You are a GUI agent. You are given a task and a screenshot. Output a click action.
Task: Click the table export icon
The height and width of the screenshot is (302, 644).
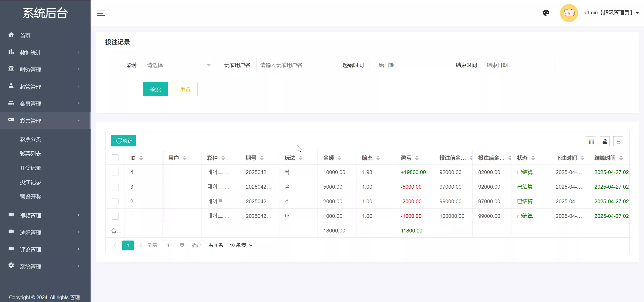[x=605, y=141]
